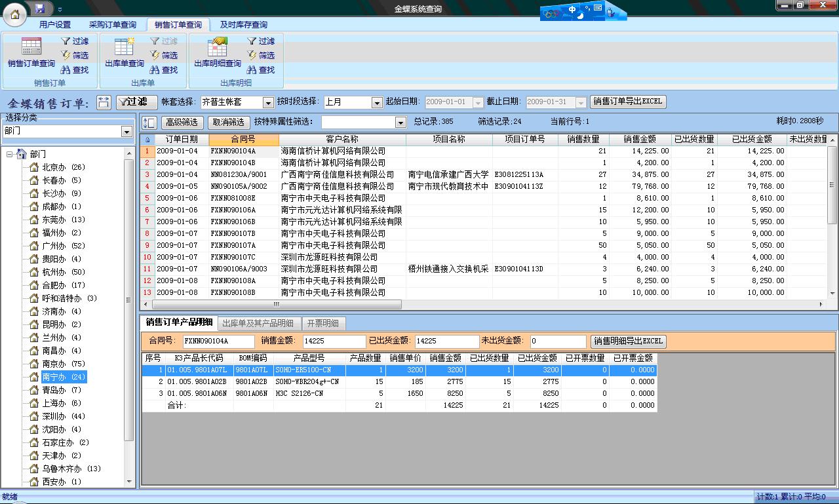Select 深圳办 (44) in the tree

[x=64, y=416]
